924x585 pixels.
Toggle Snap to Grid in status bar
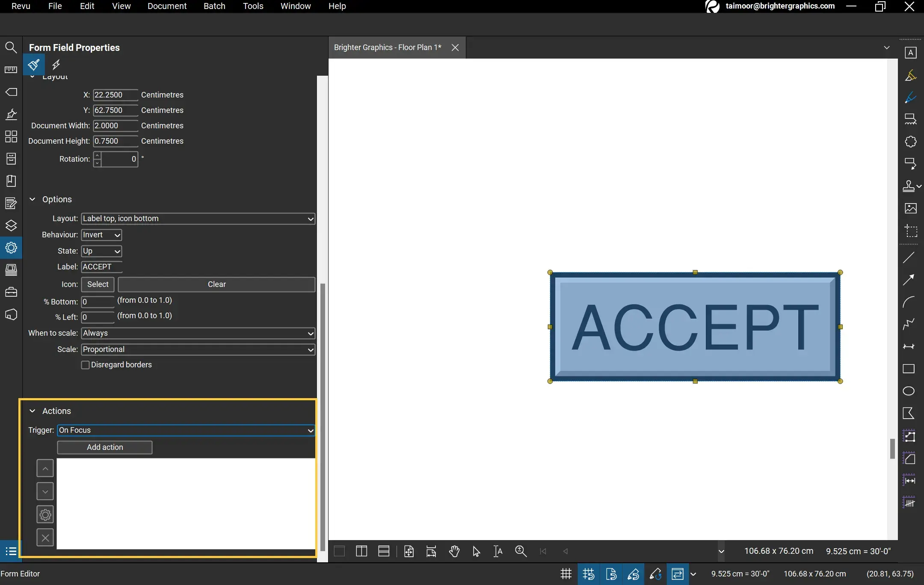point(589,574)
